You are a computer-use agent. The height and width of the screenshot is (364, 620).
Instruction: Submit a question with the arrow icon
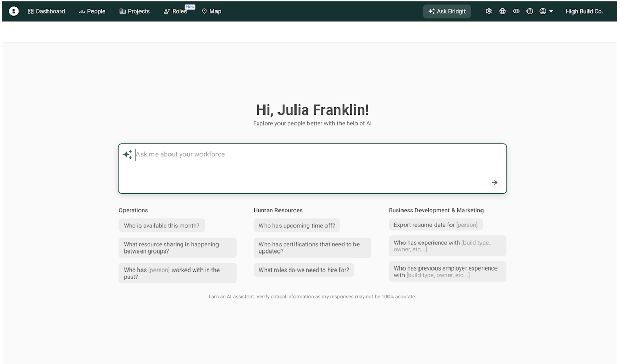[x=494, y=182]
